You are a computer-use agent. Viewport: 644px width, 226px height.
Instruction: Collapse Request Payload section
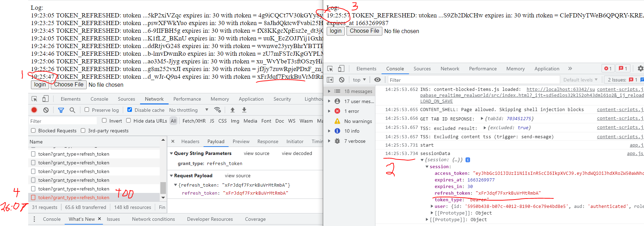[x=171, y=176]
